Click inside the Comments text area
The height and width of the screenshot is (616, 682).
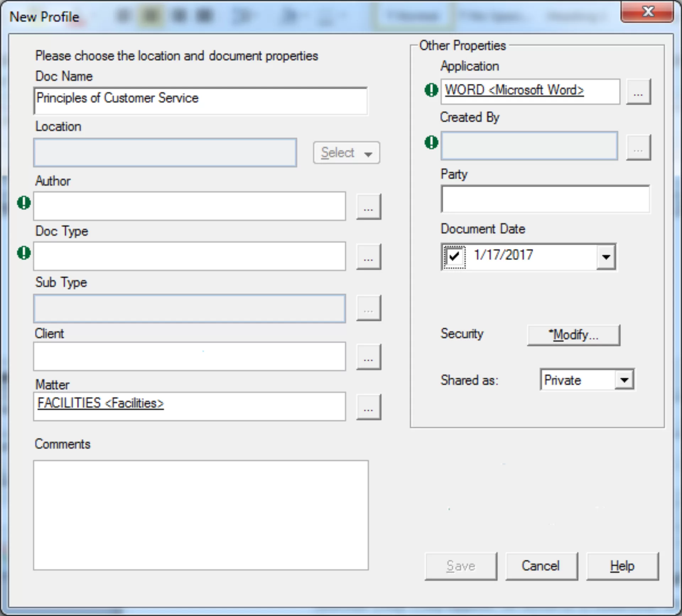201,515
